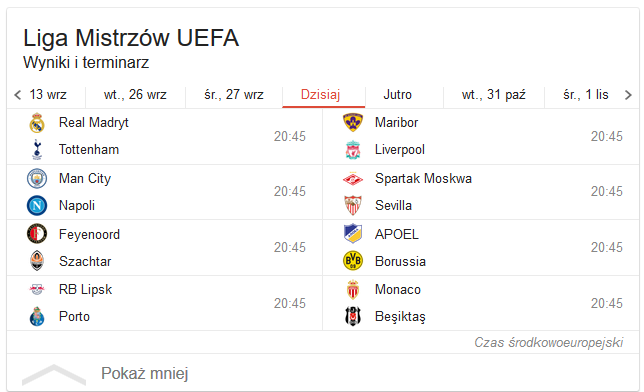Click the Liverpool club crest
644x392 pixels.
(353, 150)
